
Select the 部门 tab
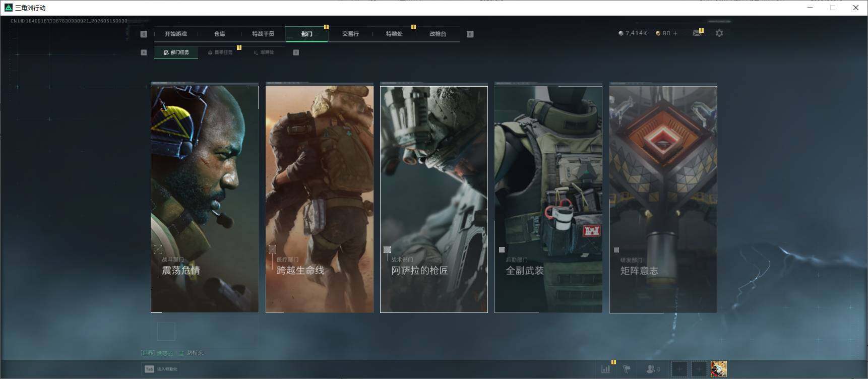pos(306,34)
